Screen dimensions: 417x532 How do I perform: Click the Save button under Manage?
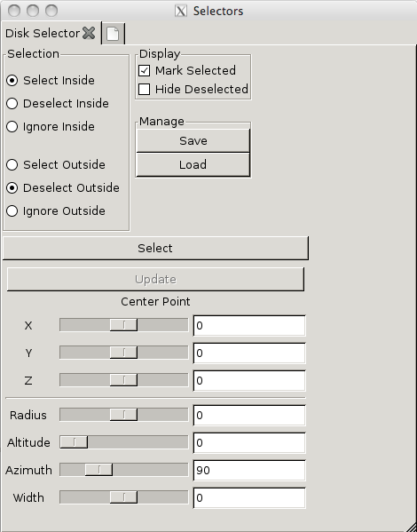tap(193, 141)
